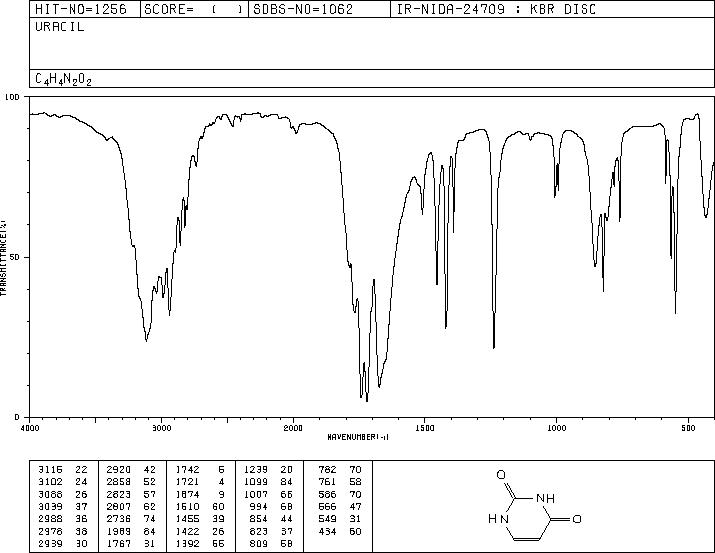
Task: Click the 4000 x-axis tick label
Action: coord(30,428)
